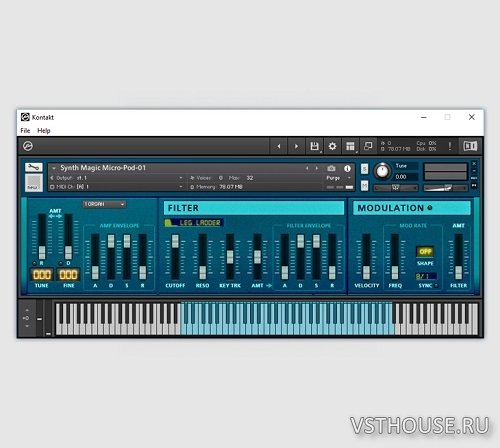This screenshot has width=500, height=448.
Task: Remove instrument with small X in header
Action: [474, 164]
